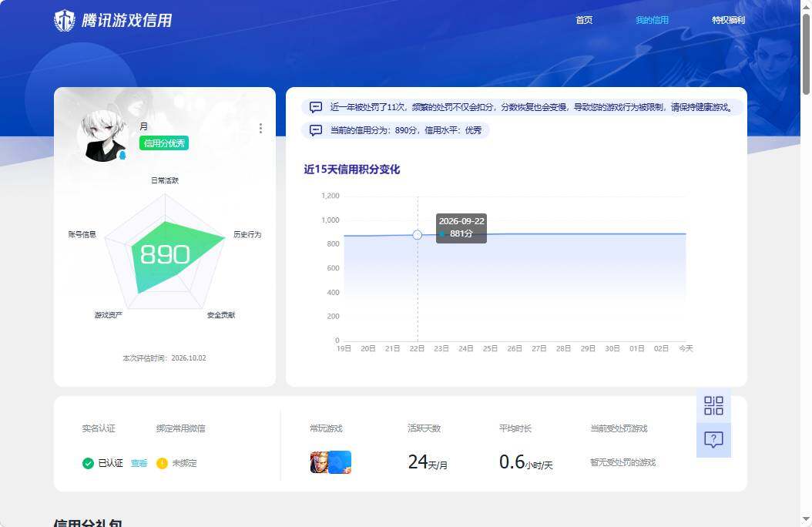Viewport: 812px width, 527px height.
Task: Click the 游戏资产 radar label
Action: pyautogui.click(x=108, y=315)
